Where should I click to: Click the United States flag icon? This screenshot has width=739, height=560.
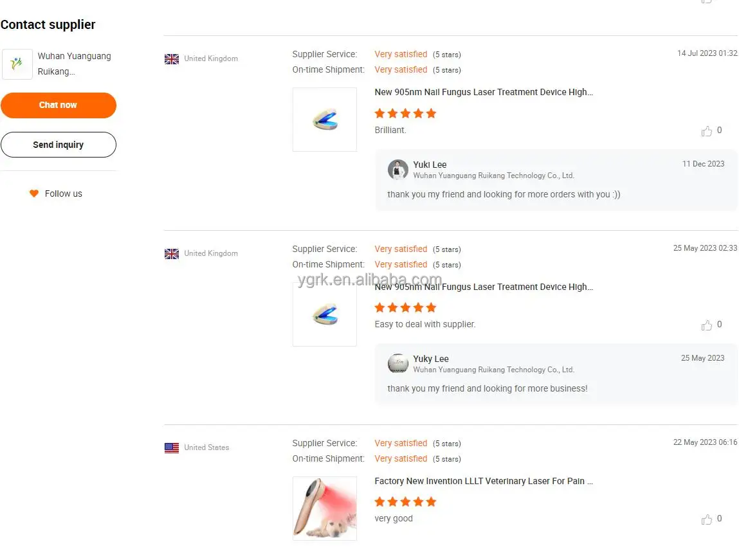(x=172, y=448)
